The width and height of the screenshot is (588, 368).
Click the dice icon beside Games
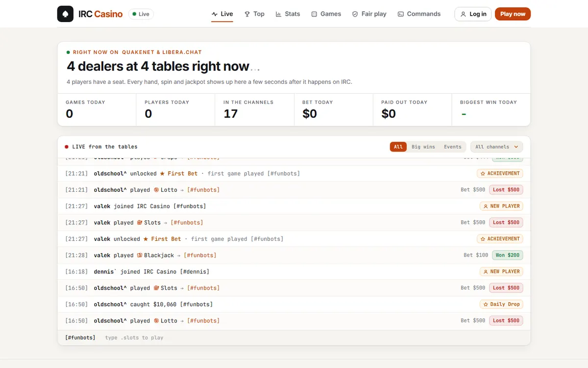tap(315, 14)
